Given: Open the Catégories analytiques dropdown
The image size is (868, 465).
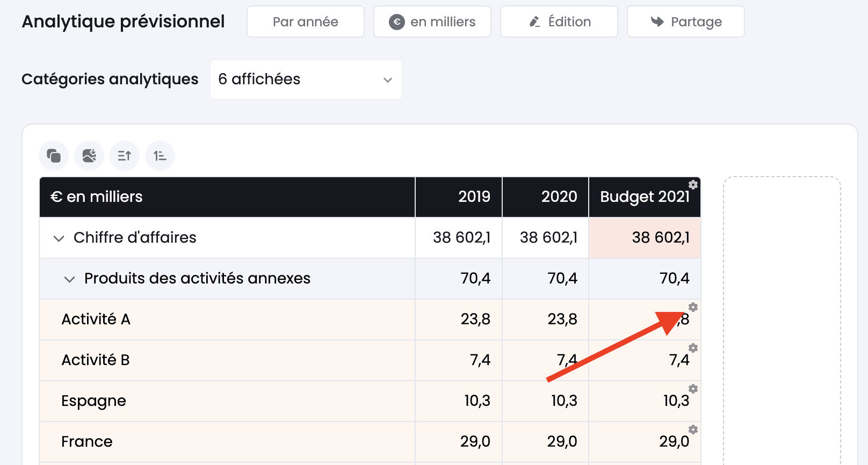Looking at the screenshot, I should [306, 79].
